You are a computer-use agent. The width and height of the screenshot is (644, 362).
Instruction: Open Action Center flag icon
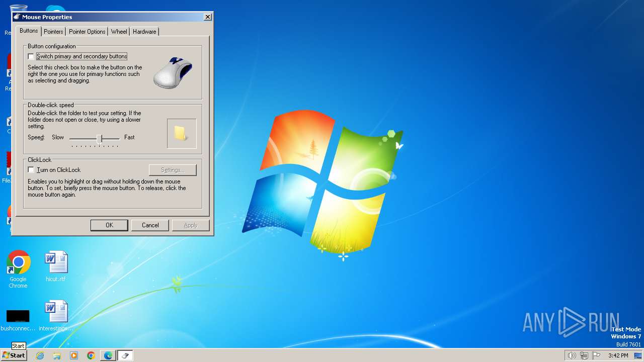(x=597, y=355)
